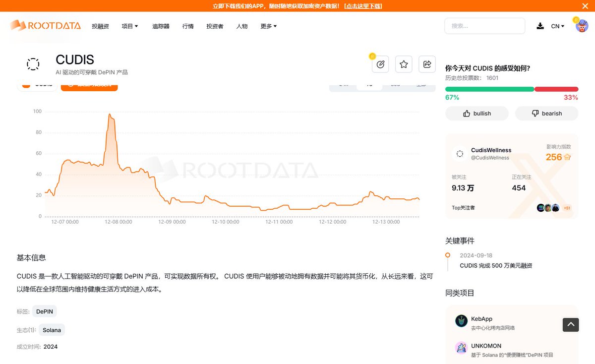Image resolution: width=595 pixels, height=364 pixels.
Task: Open the RootData logo home link
Action: tap(45, 26)
